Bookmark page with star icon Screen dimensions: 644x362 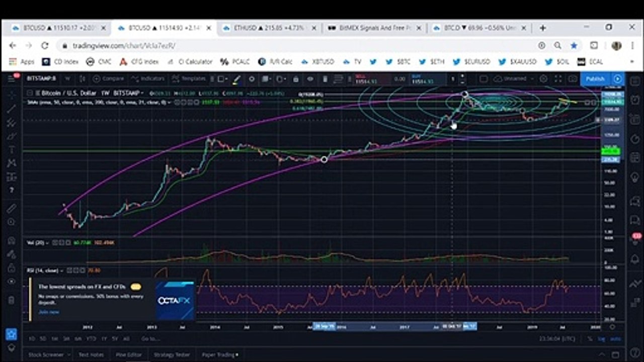[x=574, y=46]
